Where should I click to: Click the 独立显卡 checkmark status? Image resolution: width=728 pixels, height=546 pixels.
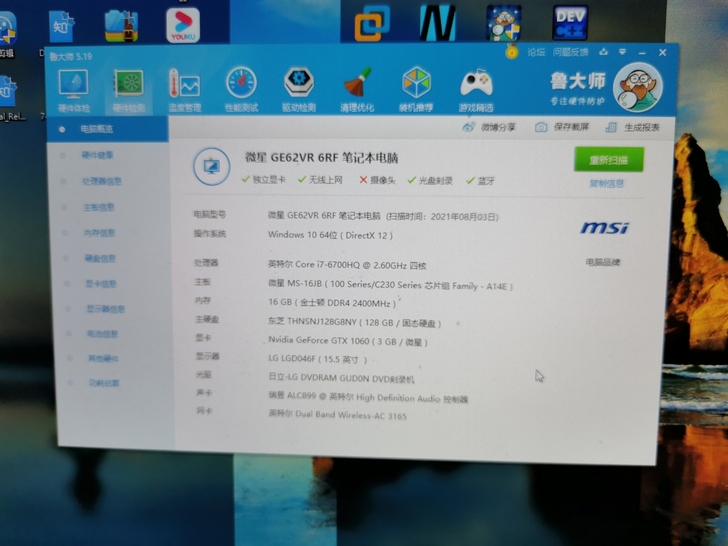[264, 180]
